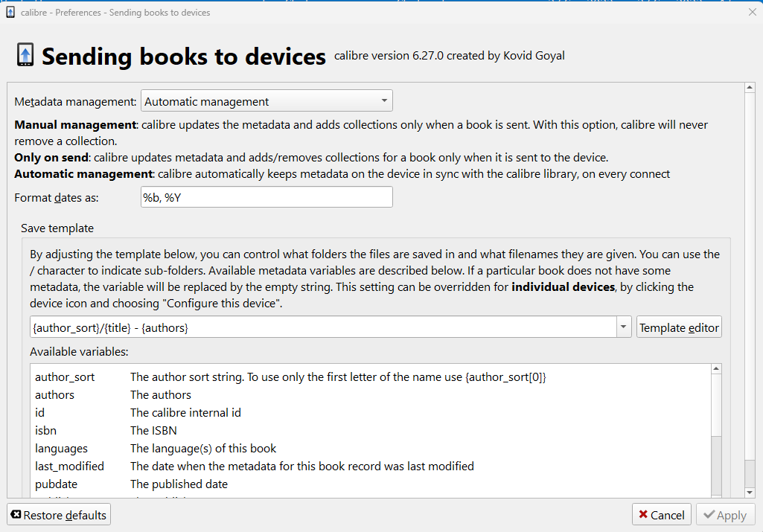Screen dimensions: 763x532
Task: Click the red X icon on Cancel
Action: coord(643,515)
